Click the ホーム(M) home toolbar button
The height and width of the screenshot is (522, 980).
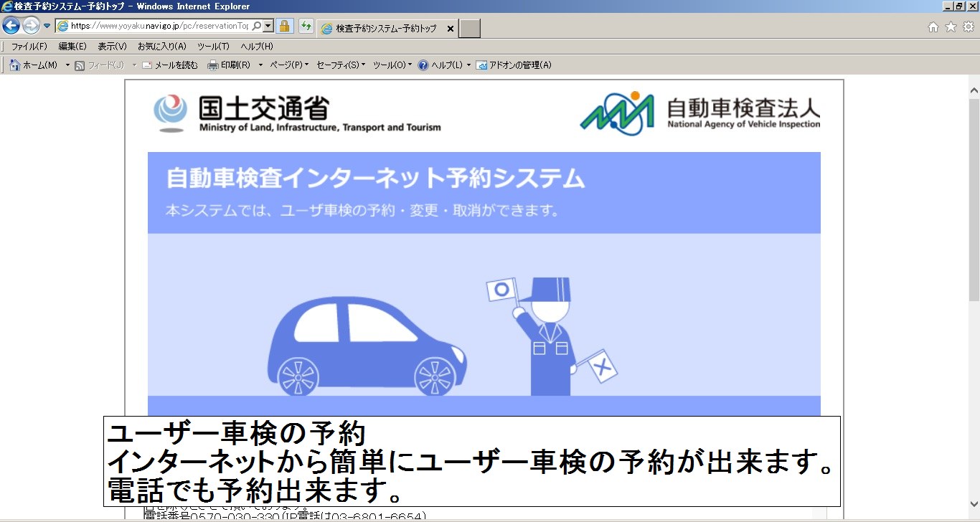(34, 65)
